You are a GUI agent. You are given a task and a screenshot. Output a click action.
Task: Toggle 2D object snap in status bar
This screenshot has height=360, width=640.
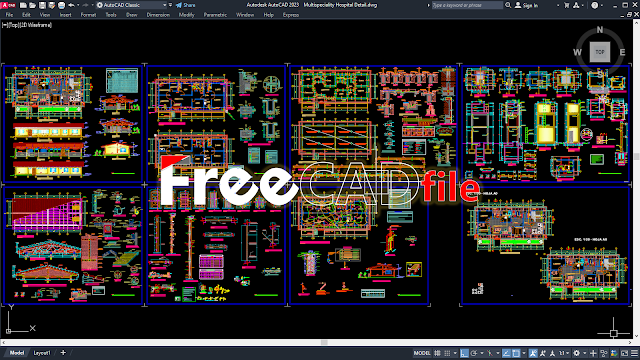click(516, 353)
